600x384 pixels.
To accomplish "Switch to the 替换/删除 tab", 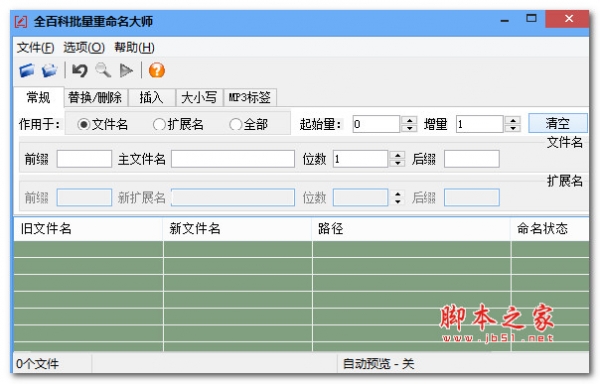I will pos(95,97).
